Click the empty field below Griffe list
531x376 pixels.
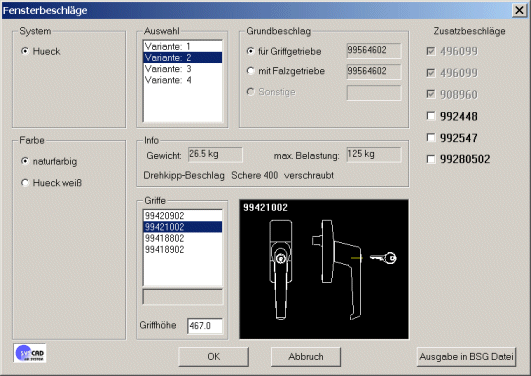click(183, 297)
